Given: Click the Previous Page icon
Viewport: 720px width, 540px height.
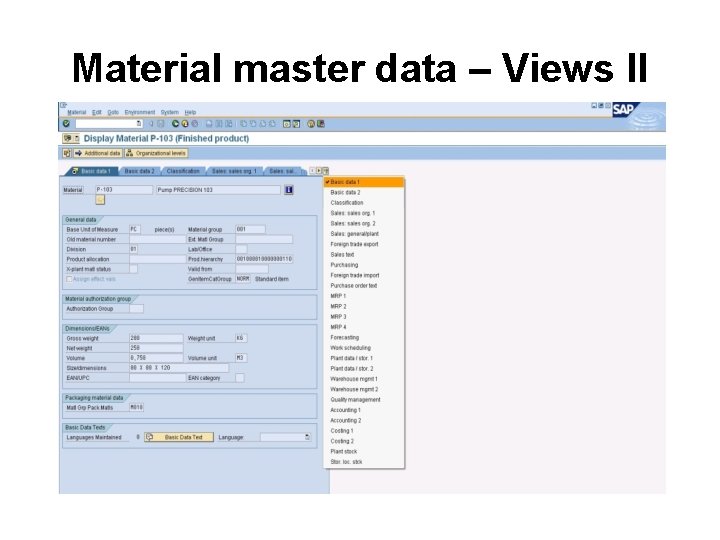Looking at the screenshot, I should point(253,124).
